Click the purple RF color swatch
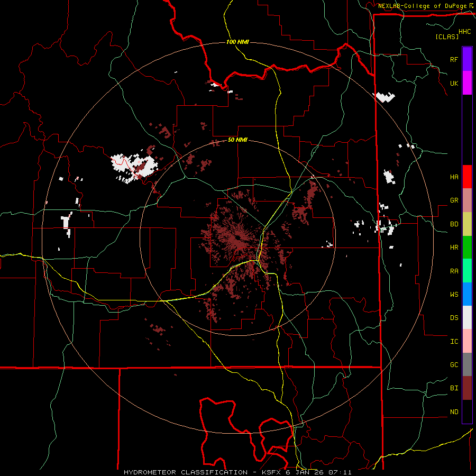476x476 pixels. tap(467, 59)
